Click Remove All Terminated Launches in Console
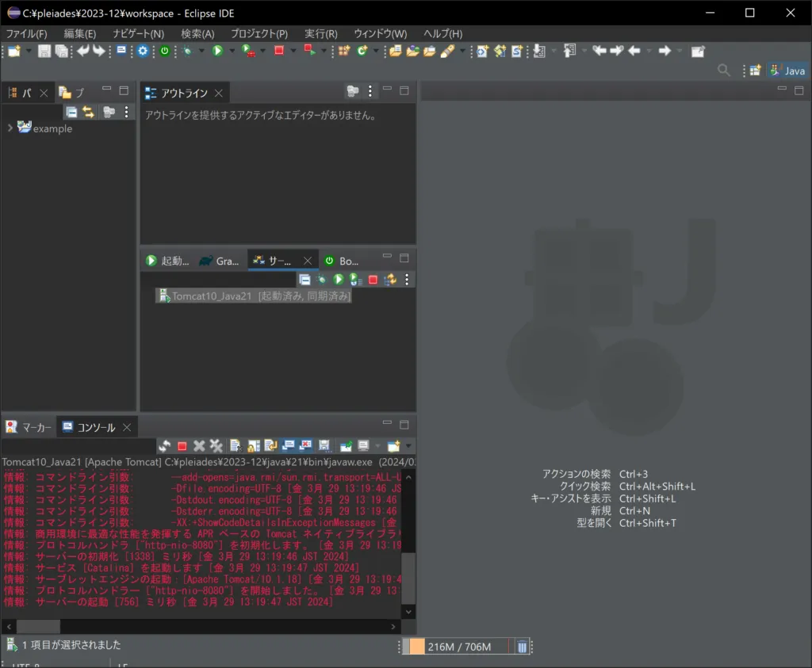 pyautogui.click(x=216, y=445)
